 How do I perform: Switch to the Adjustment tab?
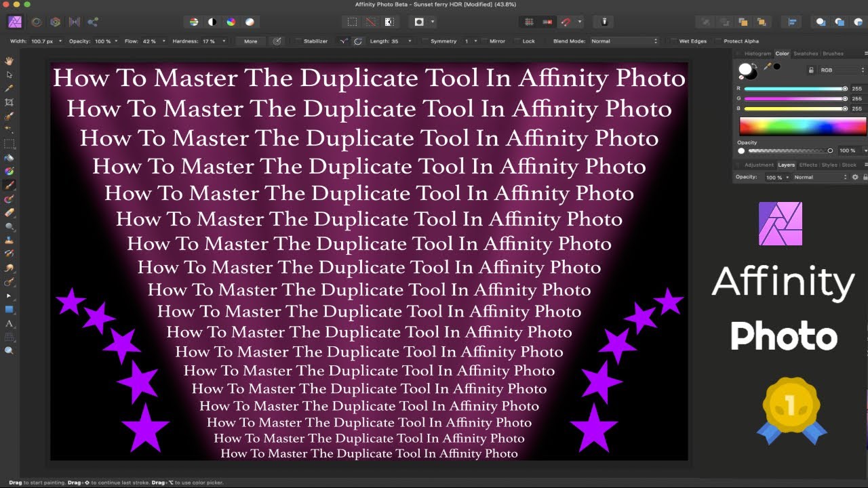759,165
